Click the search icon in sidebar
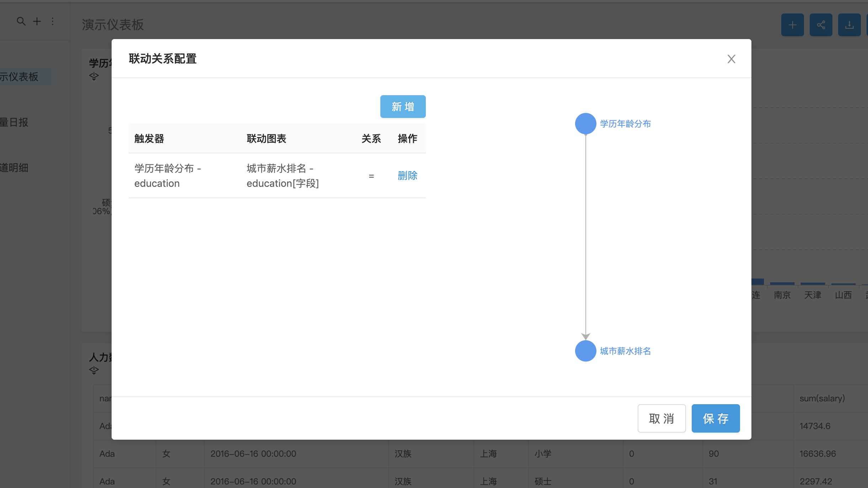This screenshot has height=488, width=868. click(x=21, y=21)
